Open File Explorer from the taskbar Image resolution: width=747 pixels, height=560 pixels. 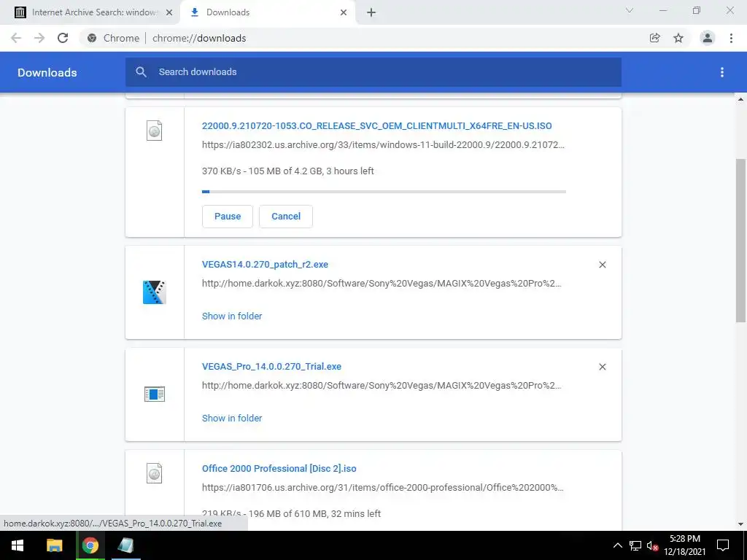(x=54, y=545)
